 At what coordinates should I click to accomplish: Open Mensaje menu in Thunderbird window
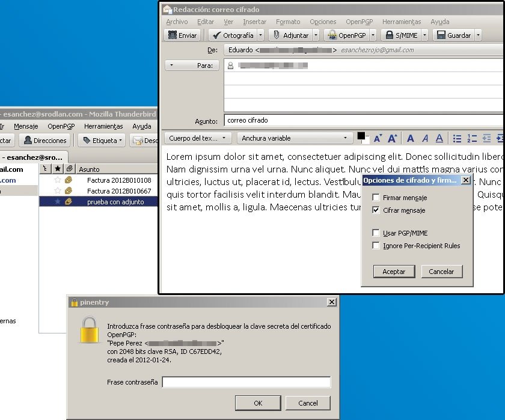click(x=26, y=126)
